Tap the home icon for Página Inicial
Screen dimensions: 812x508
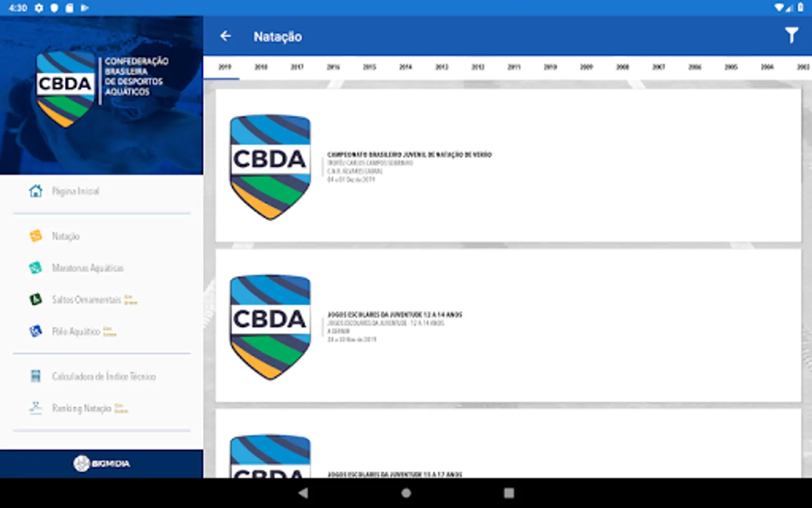(36, 191)
